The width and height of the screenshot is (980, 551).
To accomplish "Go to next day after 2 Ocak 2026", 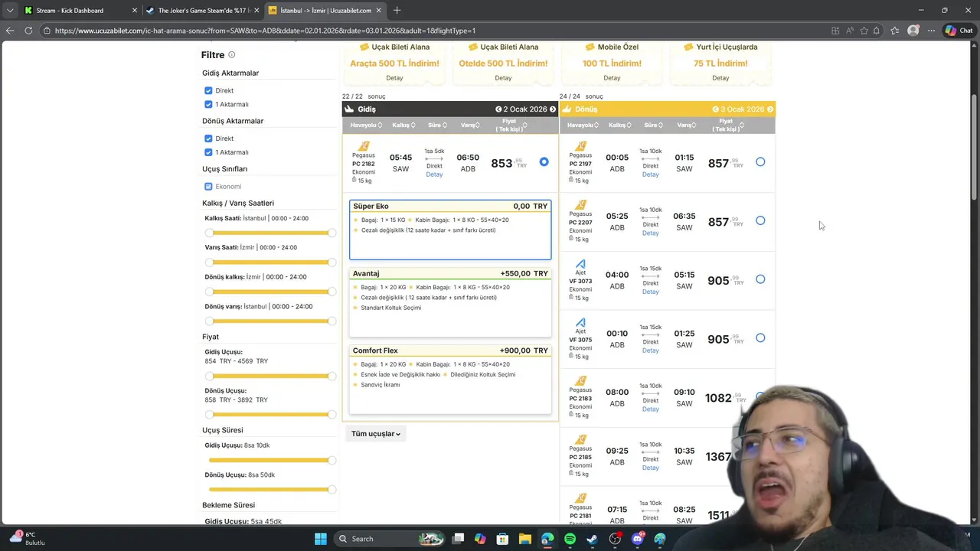I will [x=553, y=109].
